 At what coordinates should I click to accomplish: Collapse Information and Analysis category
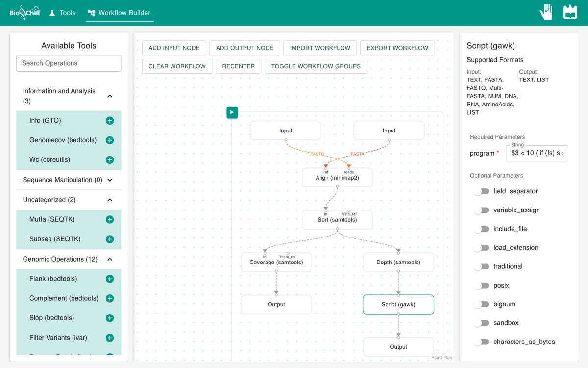[x=69, y=96]
